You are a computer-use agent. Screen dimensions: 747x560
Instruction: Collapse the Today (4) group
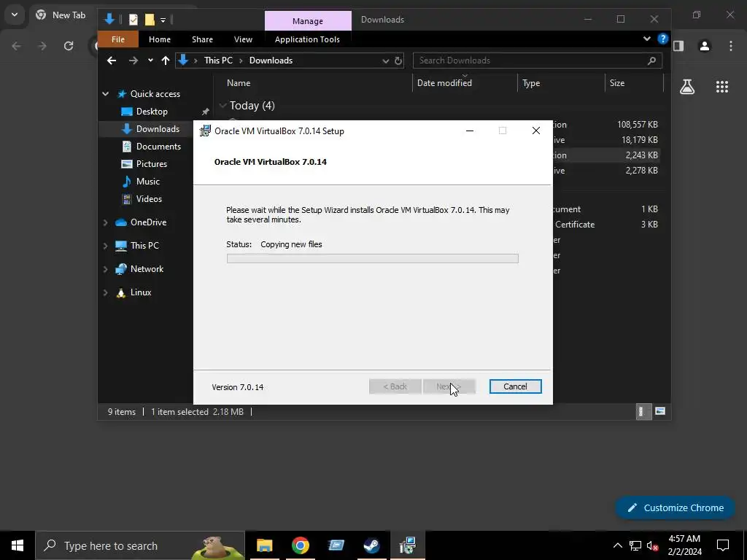[222, 105]
